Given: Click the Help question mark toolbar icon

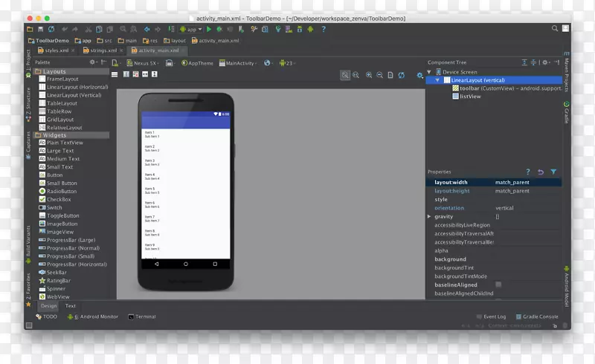Looking at the screenshot, I should point(324,30).
